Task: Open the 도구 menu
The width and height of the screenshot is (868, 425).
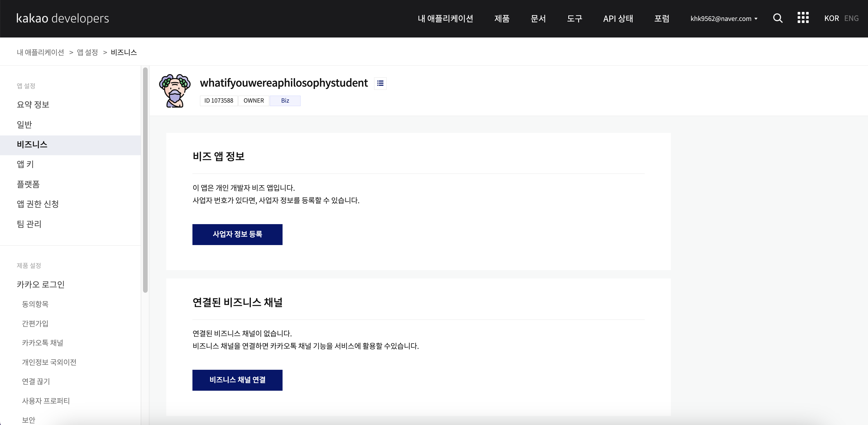Action: [574, 19]
